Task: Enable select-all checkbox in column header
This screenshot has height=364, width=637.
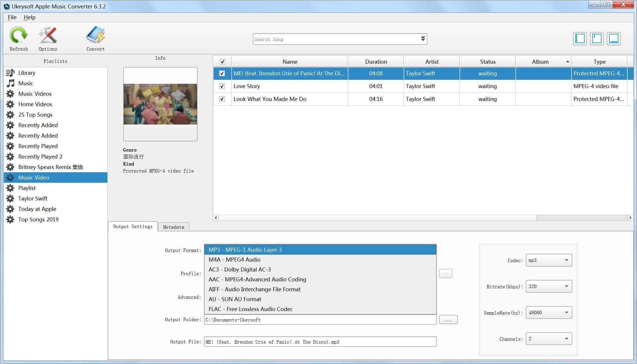Action: [223, 62]
